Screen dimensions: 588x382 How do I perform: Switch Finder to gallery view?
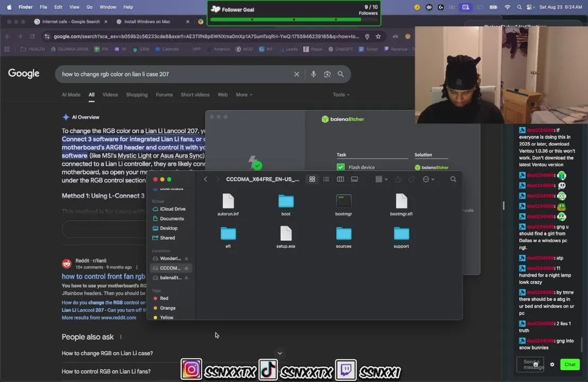point(354,179)
